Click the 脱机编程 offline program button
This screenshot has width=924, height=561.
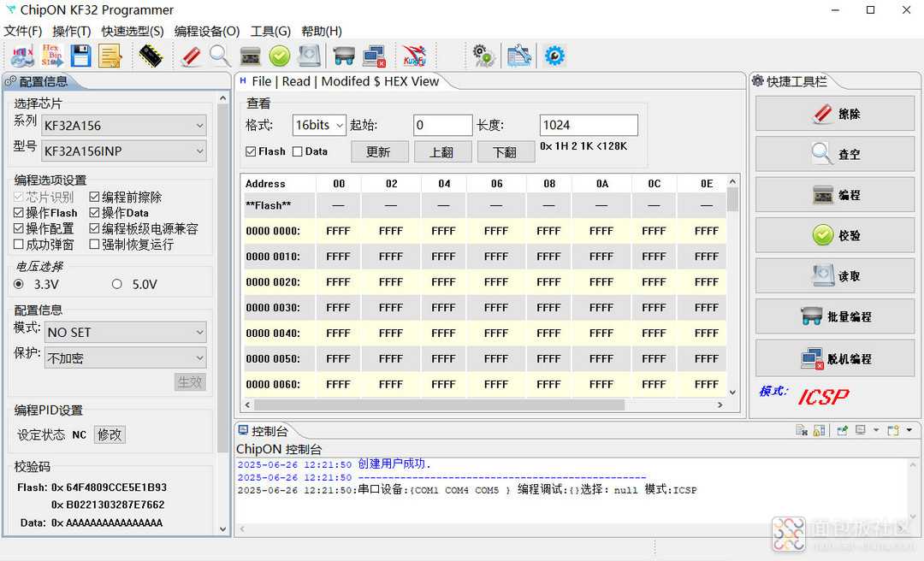(x=835, y=358)
